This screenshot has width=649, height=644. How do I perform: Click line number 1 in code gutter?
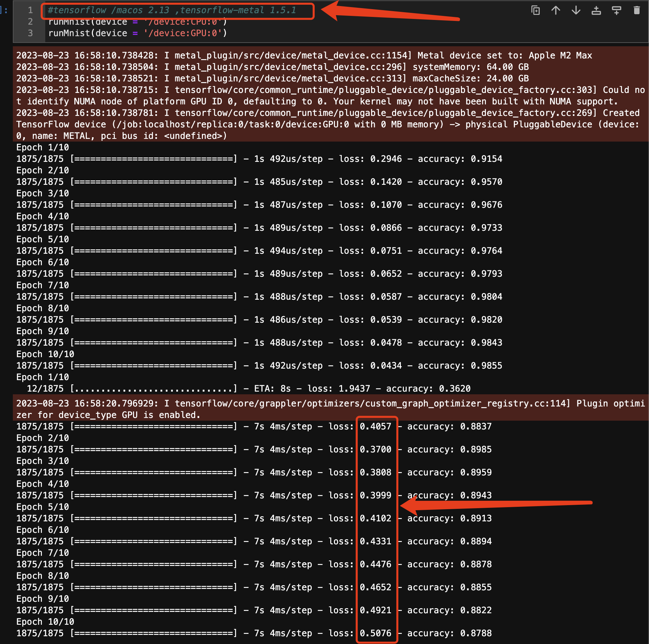[30, 10]
